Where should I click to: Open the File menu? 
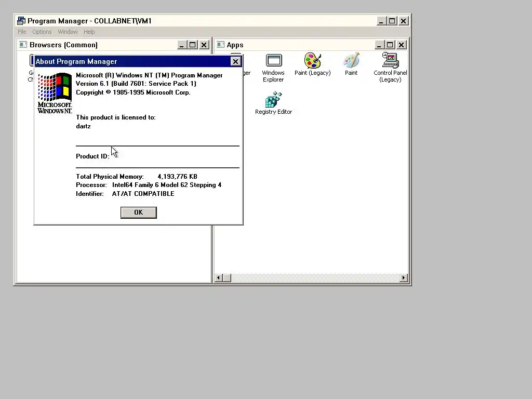point(22,32)
